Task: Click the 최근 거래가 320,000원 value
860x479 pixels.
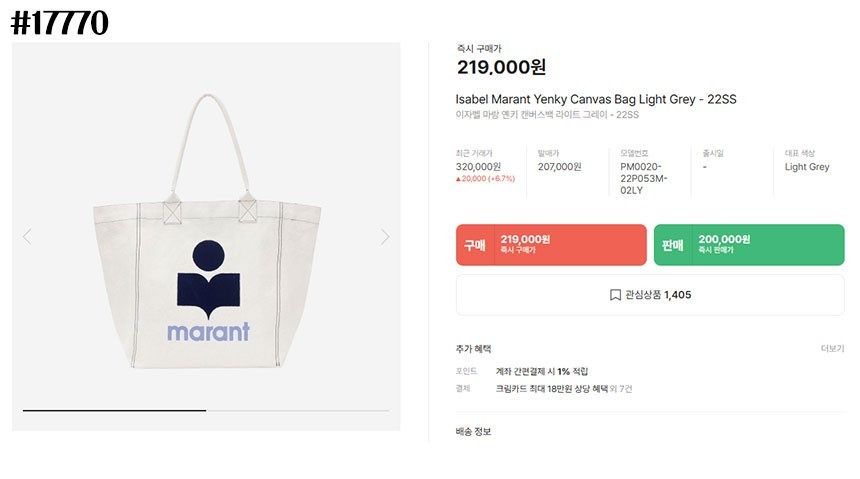Action: [478, 167]
